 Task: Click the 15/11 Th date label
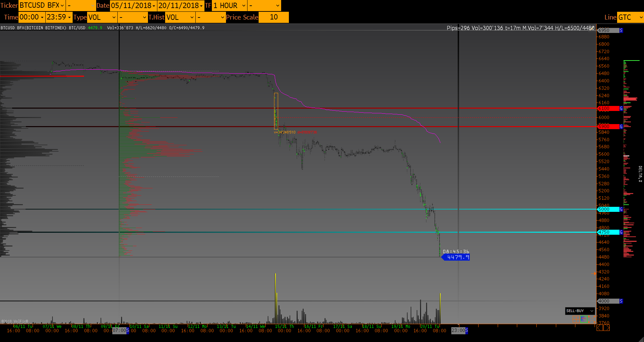pos(284,326)
